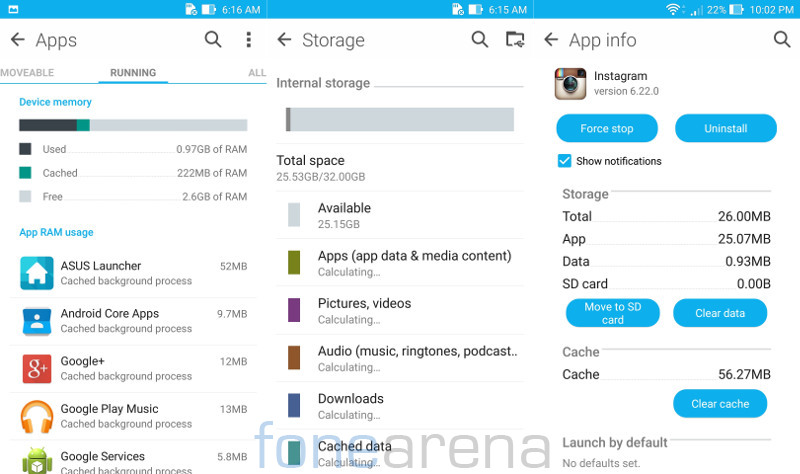800x474 pixels.
Task: Tap the blue Downloads storage swatch
Action: 294,405
